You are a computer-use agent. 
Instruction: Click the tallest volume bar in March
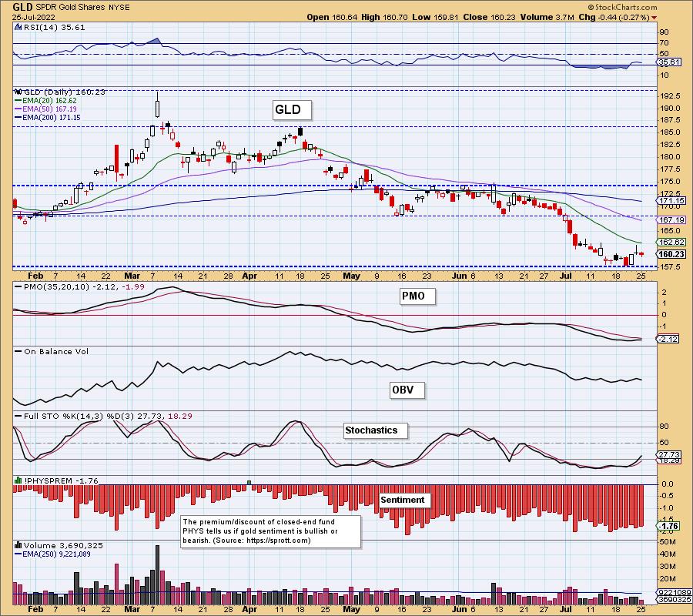tap(157, 574)
